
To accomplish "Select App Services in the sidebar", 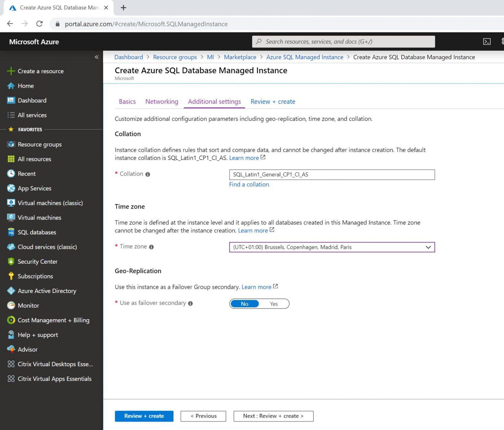I will (34, 188).
